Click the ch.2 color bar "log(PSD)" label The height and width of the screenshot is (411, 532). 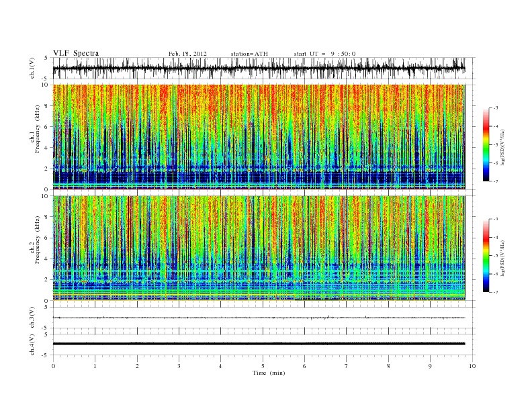click(503, 258)
